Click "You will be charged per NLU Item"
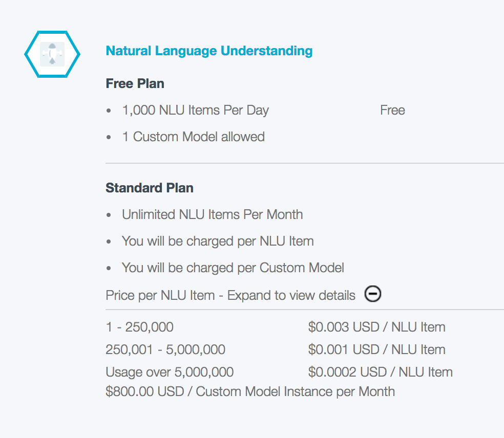Image resolution: width=504 pixels, height=438 pixels. (x=218, y=241)
